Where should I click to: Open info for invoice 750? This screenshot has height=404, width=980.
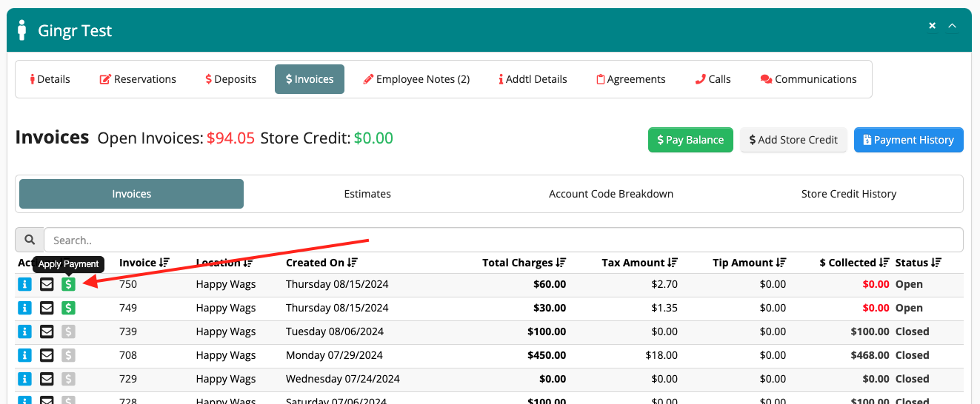24,284
